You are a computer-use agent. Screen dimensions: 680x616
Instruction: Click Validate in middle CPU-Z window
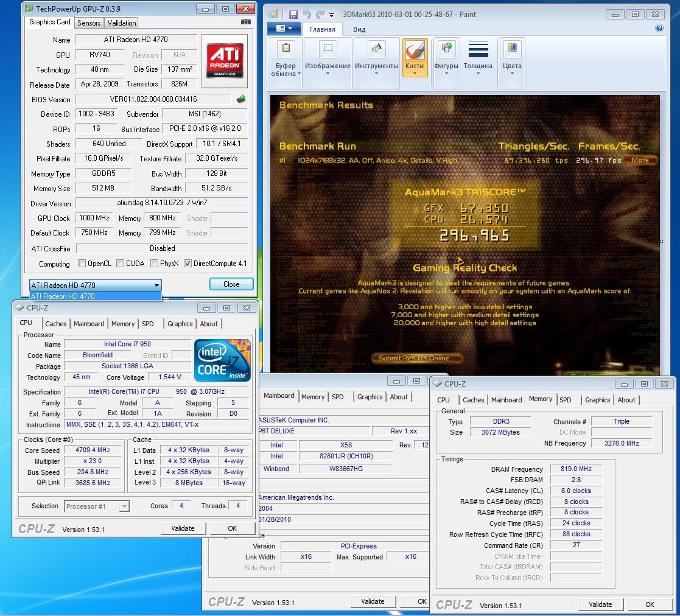pyautogui.click(x=373, y=601)
